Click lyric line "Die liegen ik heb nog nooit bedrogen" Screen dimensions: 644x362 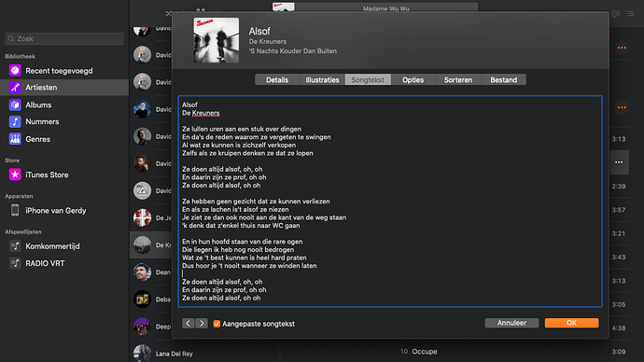238,249
